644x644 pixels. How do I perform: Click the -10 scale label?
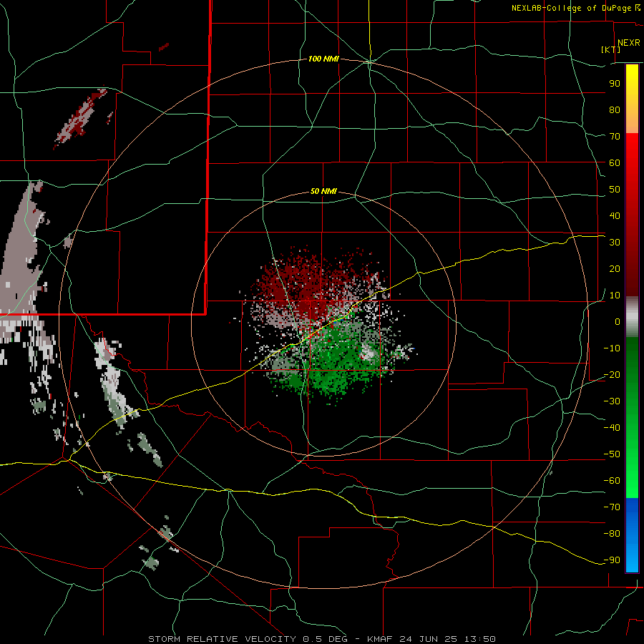(x=612, y=348)
